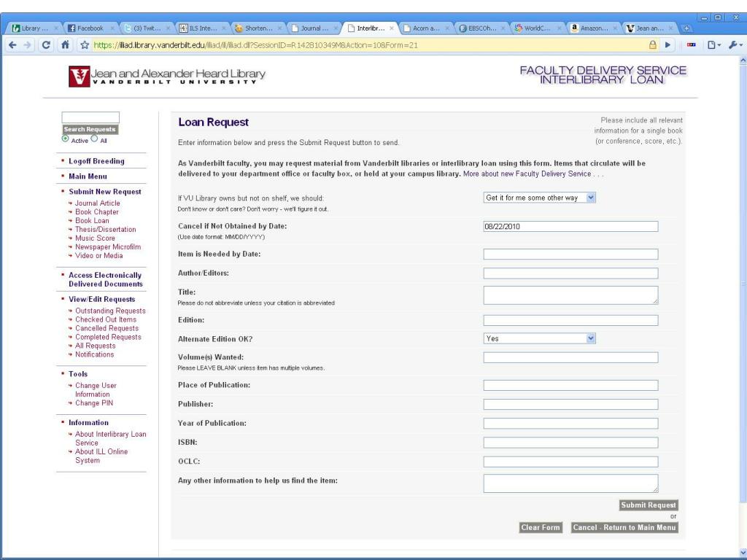Switch to the ILS Inte... tab
Image resolution: width=747 pixels, height=560 pixels.
pos(203,28)
